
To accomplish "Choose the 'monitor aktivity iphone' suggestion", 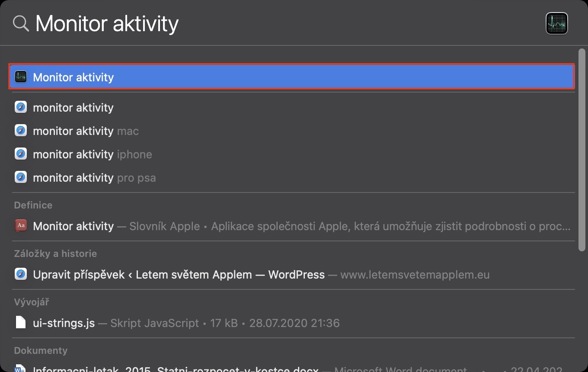I will (x=92, y=154).
